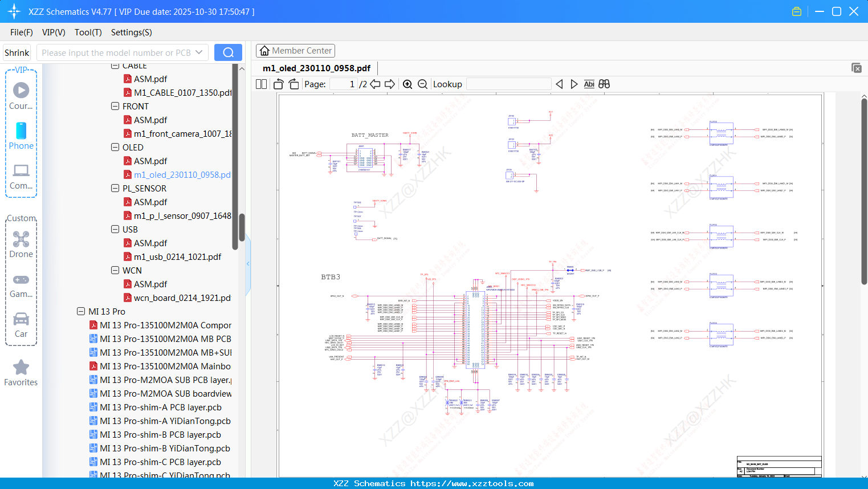Toggle two-page split view icon

point(262,84)
